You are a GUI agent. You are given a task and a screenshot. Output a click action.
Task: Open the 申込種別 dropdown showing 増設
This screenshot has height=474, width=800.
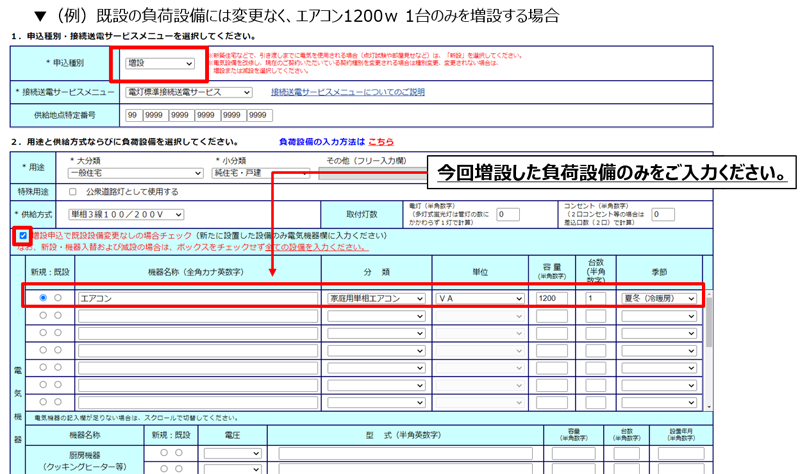[x=160, y=63]
